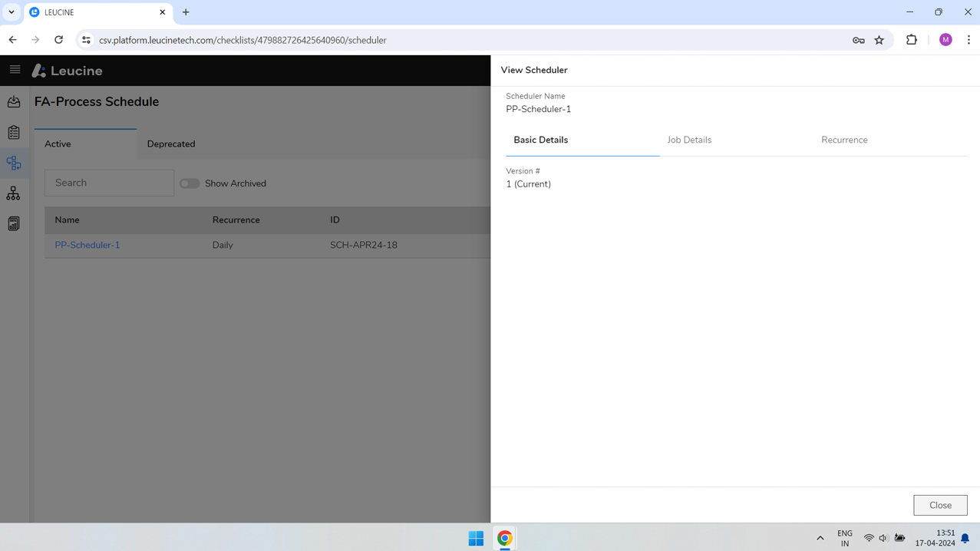Image resolution: width=980 pixels, height=551 pixels.
Task: Go back using browser back arrow
Action: pos(13,40)
